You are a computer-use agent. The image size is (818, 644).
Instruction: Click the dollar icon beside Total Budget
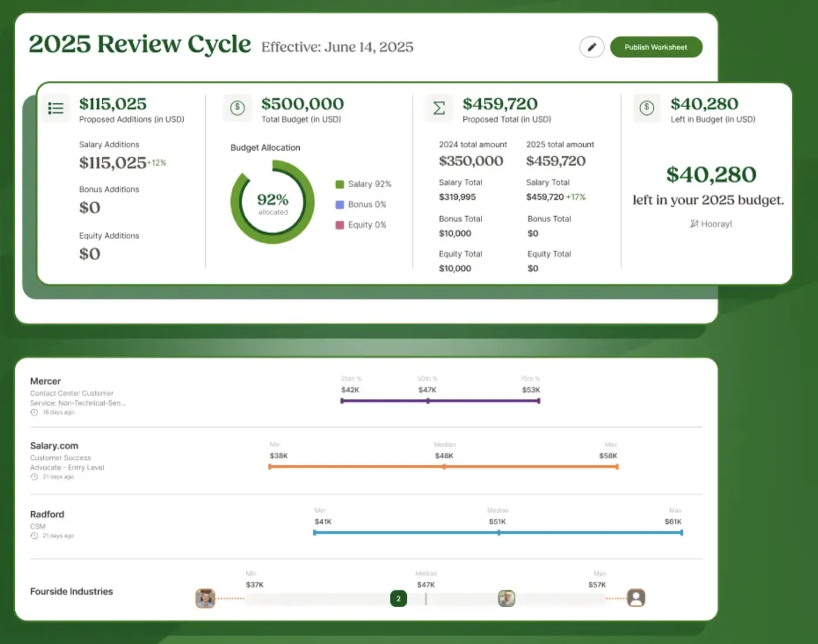click(x=237, y=108)
